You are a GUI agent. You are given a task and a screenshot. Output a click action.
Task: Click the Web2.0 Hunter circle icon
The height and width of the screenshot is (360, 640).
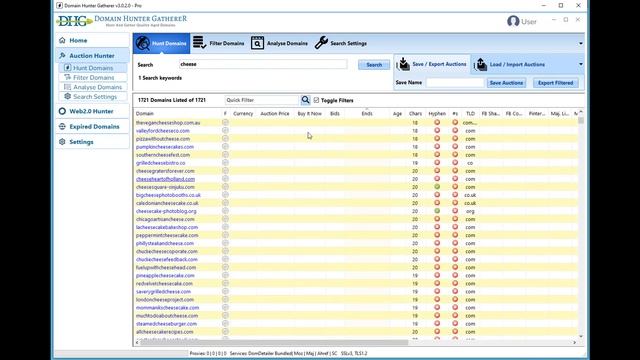62,111
